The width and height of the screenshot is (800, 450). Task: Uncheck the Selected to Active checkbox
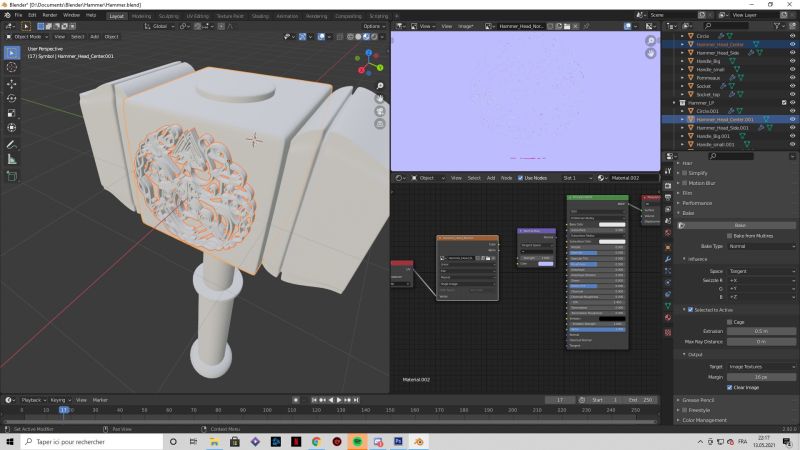pyautogui.click(x=690, y=310)
